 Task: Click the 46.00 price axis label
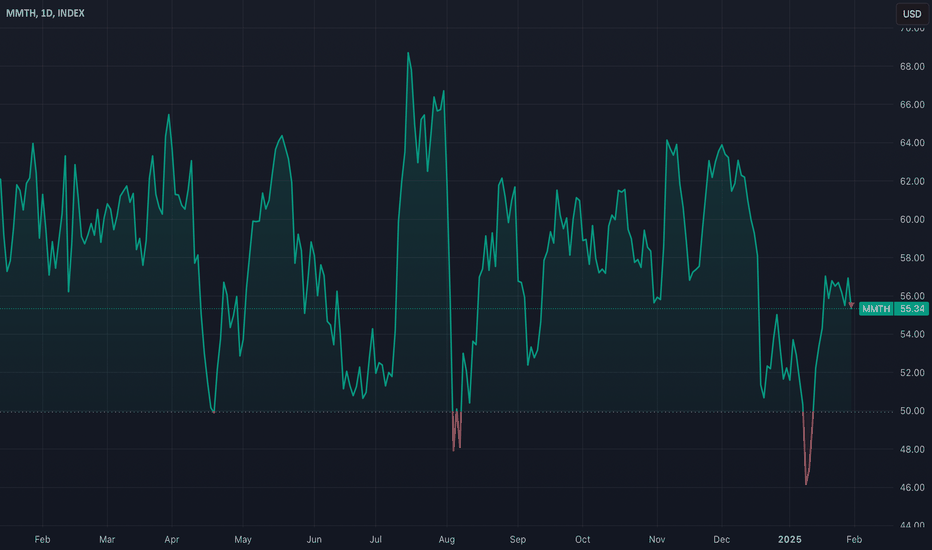click(912, 488)
